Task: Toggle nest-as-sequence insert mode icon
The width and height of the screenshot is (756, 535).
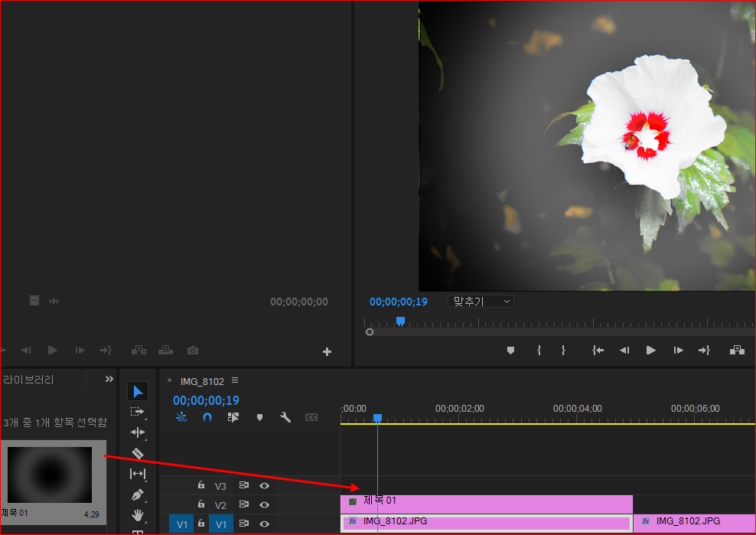Action: 181,417
